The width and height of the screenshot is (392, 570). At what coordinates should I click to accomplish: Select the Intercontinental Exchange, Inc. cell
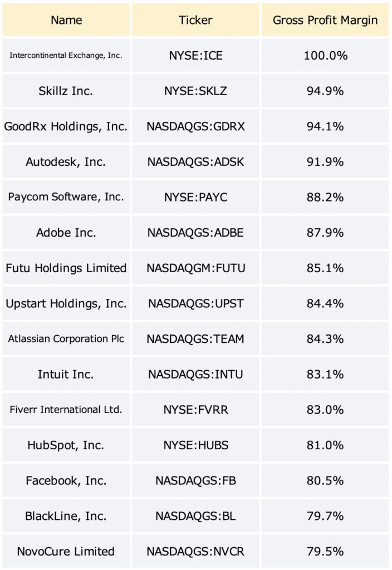click(66, 55)
